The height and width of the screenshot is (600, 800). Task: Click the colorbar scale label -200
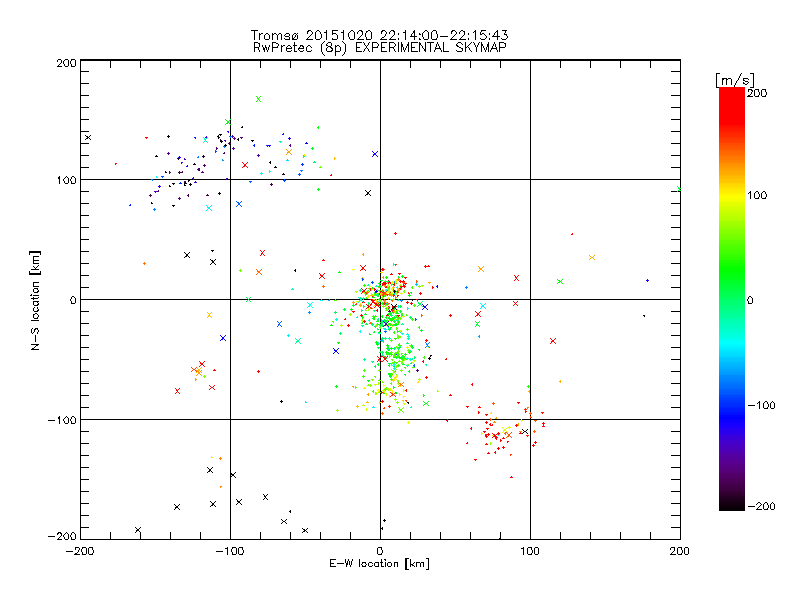pos(761,506)
